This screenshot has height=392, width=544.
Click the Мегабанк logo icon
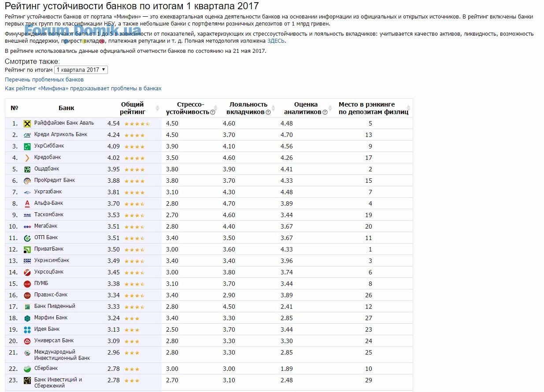[x=27, y=227]
